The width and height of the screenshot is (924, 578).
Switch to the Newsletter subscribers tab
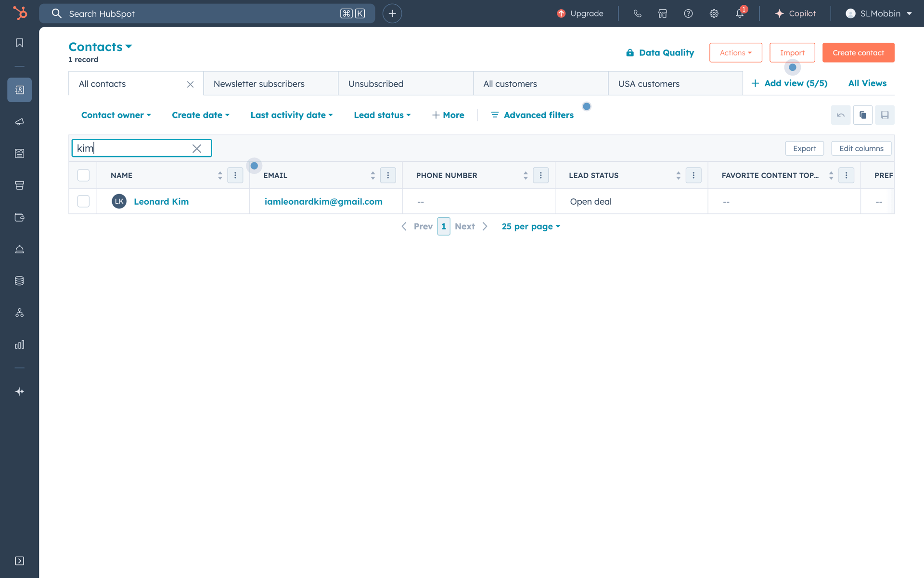coord(270,84)
